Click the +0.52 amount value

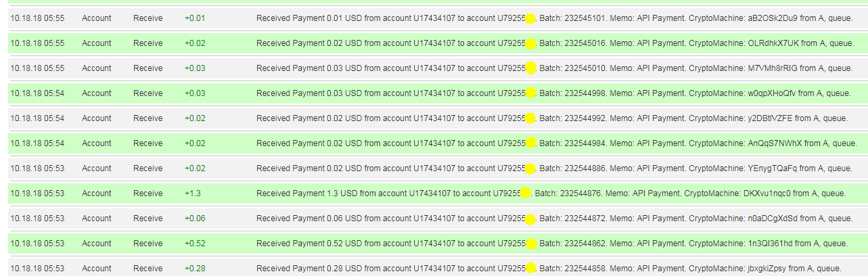(x=194, y=244)
